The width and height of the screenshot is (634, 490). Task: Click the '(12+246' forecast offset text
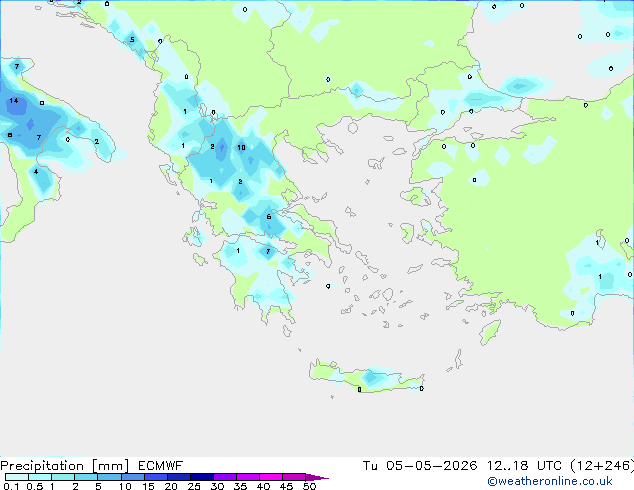point(601,466)
